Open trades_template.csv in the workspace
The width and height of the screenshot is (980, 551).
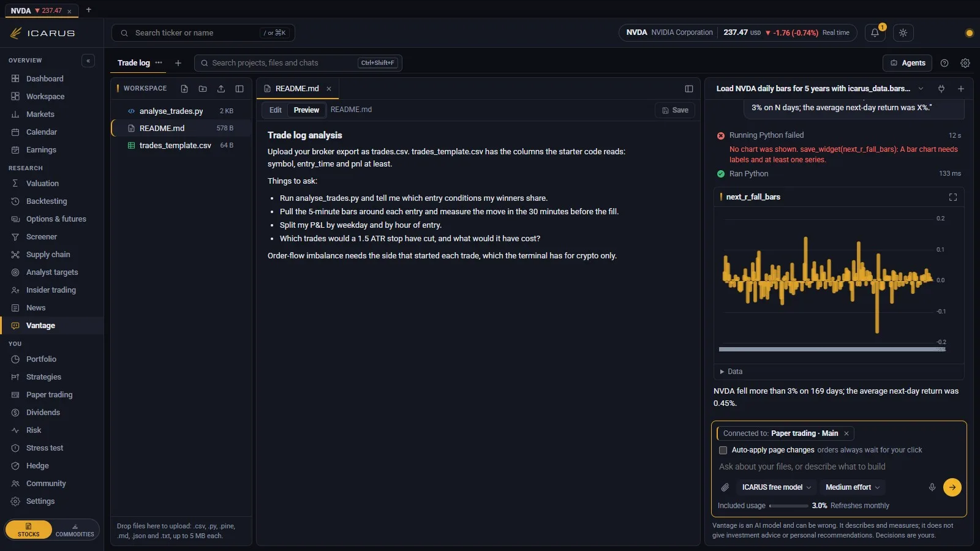181,145
